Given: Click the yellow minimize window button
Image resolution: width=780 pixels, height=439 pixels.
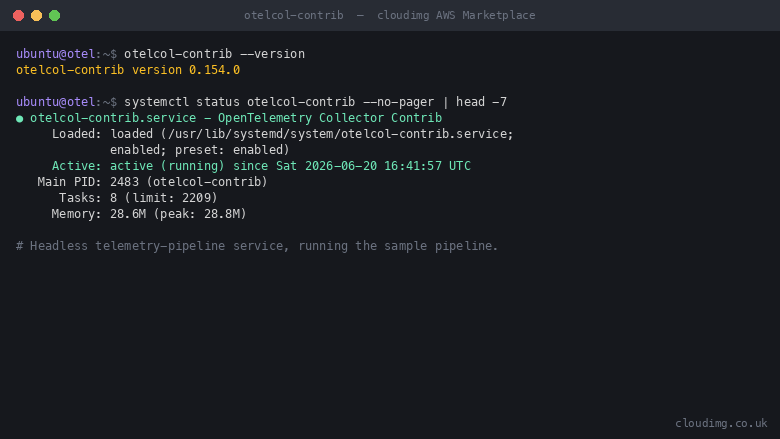Looking at the screenshot, I should point(36,15).
